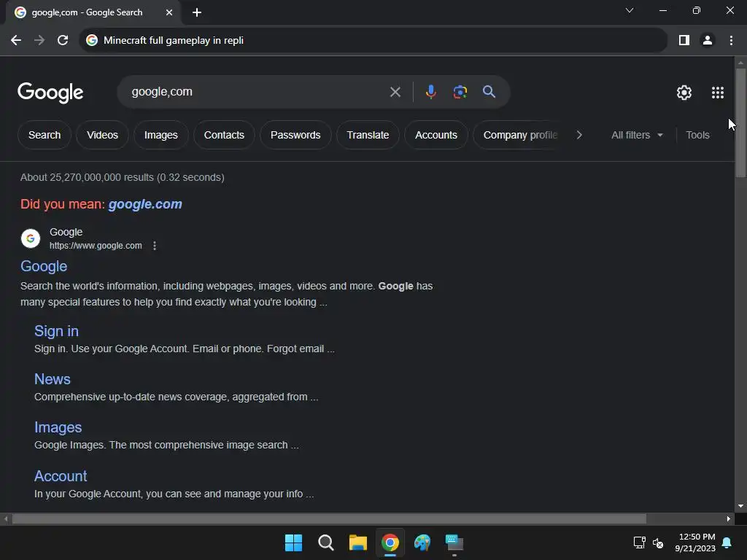Click the vertical scrollbar thumb
Viewport: 747px width, 560px height.
tap(740, 122)
